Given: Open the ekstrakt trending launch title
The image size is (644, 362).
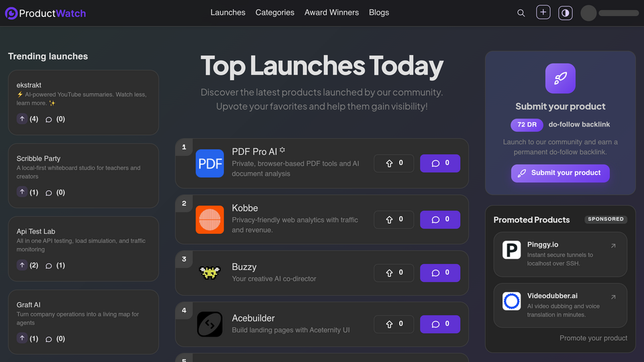Looking at the screenshot, I should pyautogui.click(x=29, y=85).
